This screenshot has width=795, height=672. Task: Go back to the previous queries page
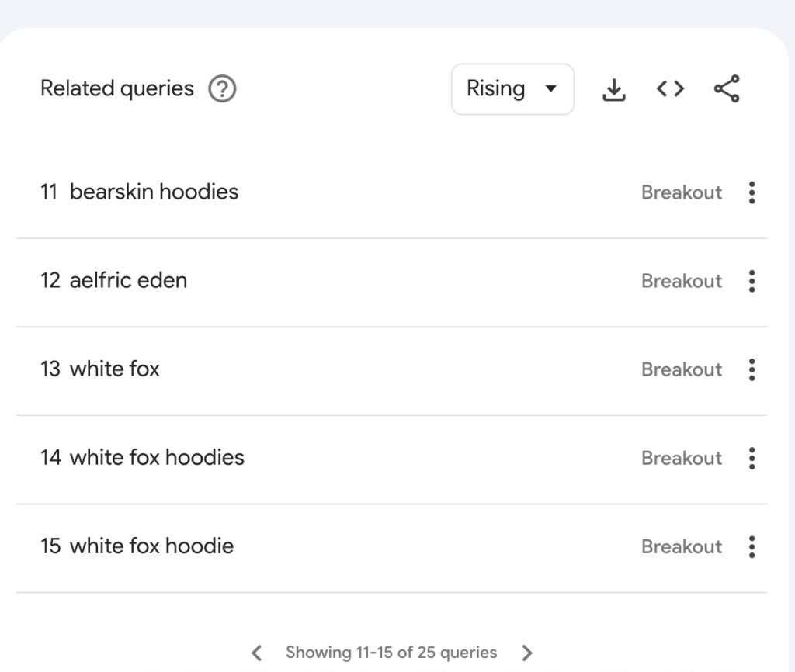256,653
